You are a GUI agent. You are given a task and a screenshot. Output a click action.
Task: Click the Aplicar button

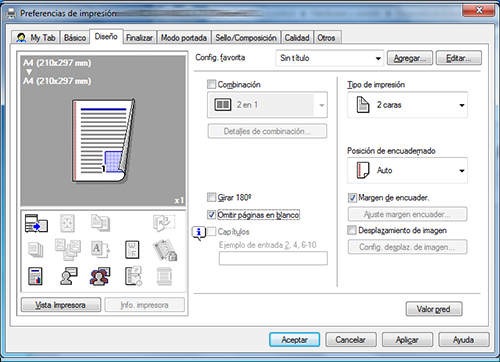point(407,340)
